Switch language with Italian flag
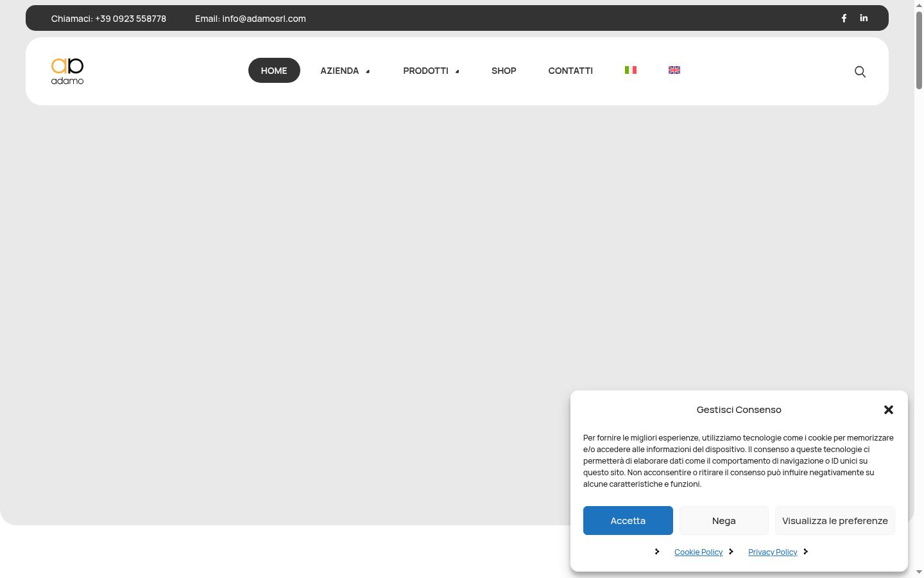924x578 pixels. 631,70
